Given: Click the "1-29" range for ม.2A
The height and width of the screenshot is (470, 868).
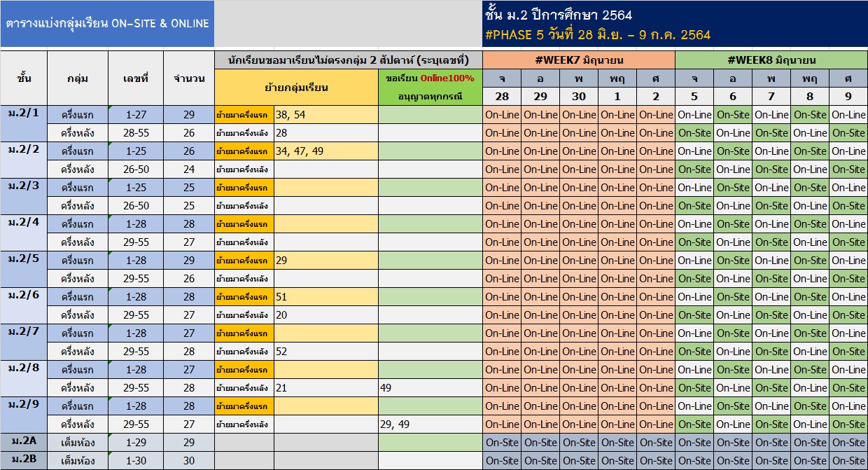Looking at the screenshot, I should coord(135,442).
